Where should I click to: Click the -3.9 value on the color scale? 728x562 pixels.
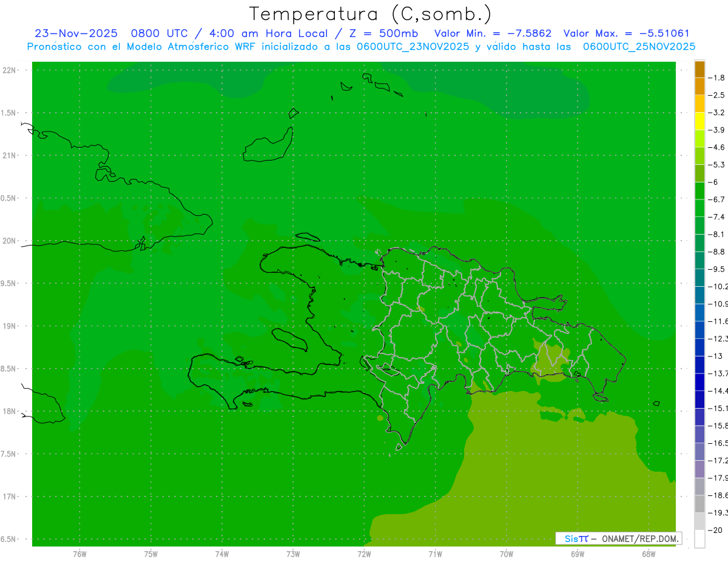coord(716,130)
